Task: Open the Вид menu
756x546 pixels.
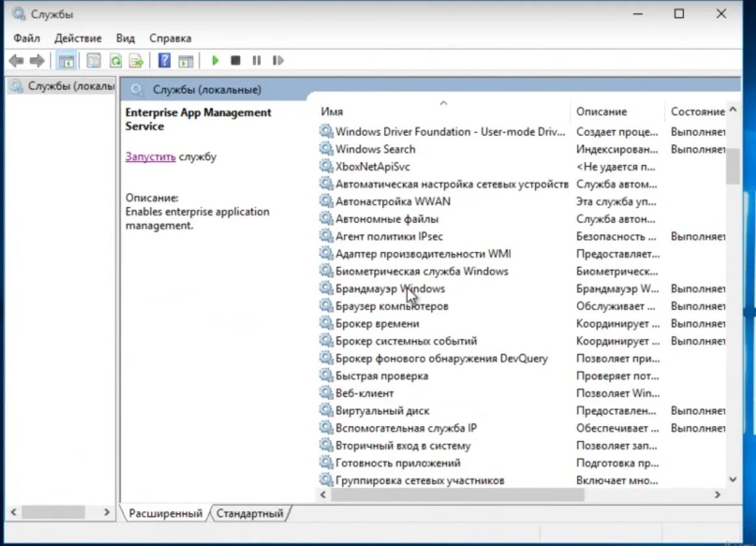Action: pos(125,38)
